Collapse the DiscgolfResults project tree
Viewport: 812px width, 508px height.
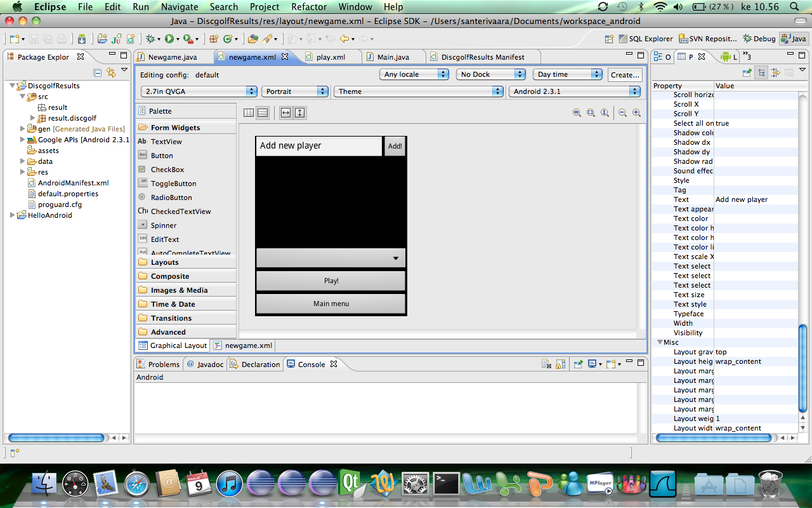(13, 86)
